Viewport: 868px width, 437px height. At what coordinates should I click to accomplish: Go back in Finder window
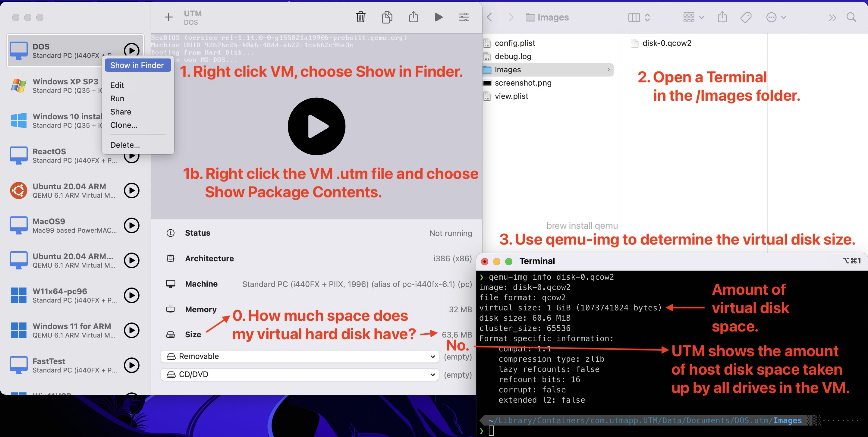coord(490,17)
